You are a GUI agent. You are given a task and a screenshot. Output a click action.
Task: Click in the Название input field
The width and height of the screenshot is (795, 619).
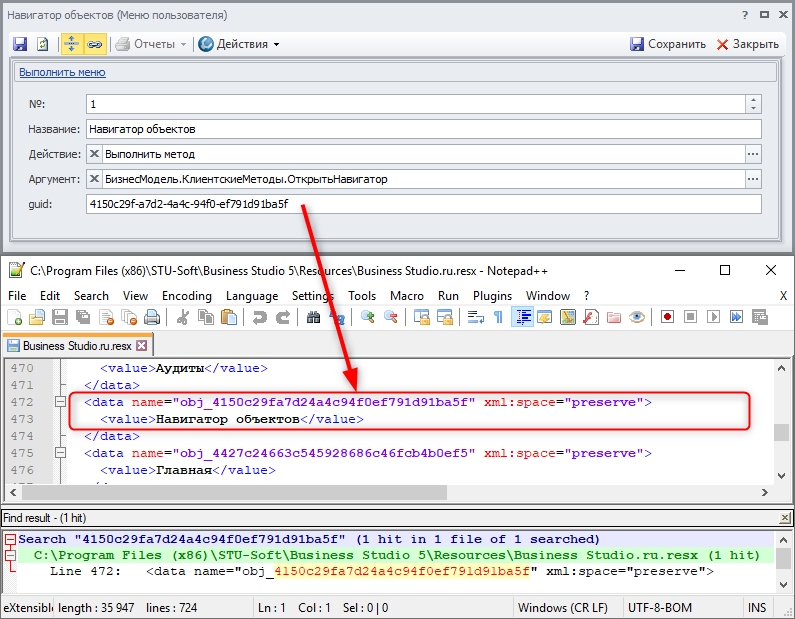click(x=420, y=129)
